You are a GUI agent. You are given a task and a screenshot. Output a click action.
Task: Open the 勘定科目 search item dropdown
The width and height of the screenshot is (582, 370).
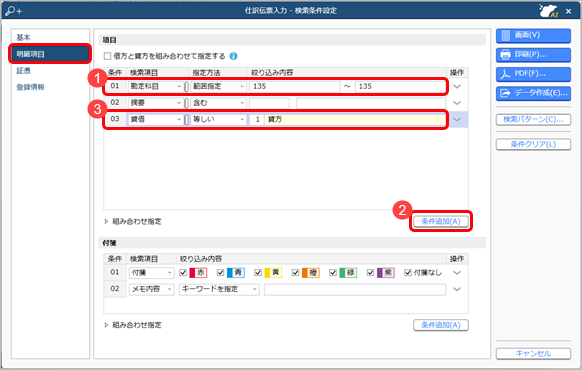156,86
